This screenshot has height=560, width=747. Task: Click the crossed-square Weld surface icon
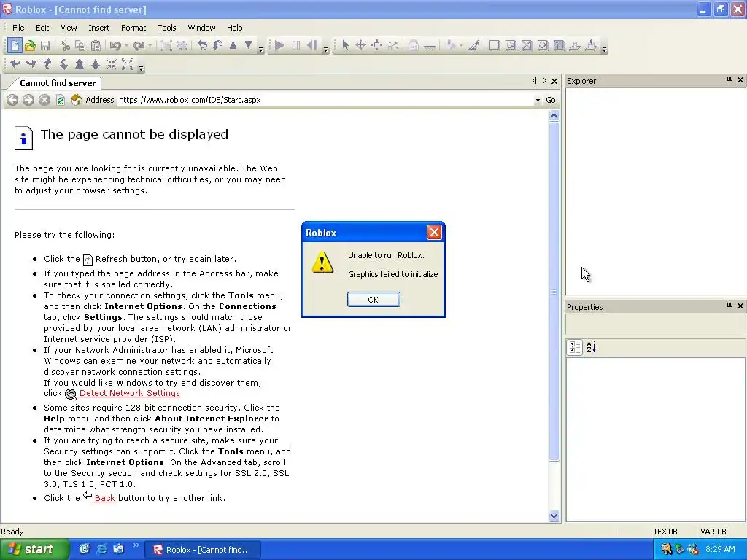527,46
